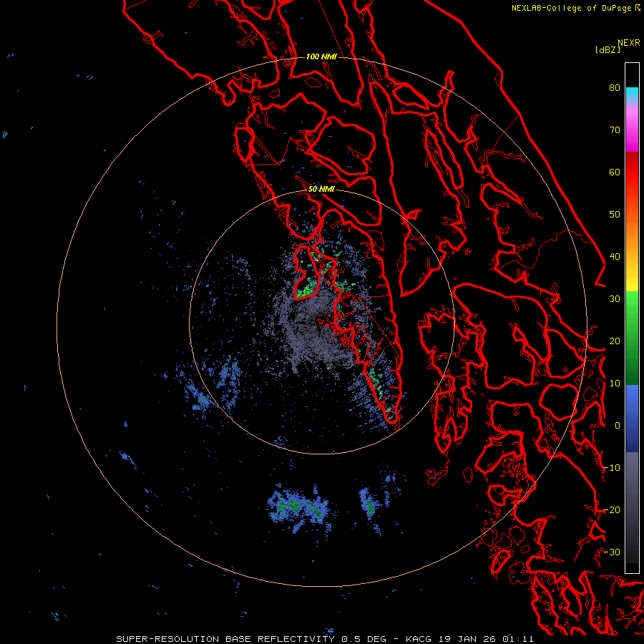The image size is (644, 644).
Task: Click the -30 value on the dBZ scale
Action: (x=612, y=552)
